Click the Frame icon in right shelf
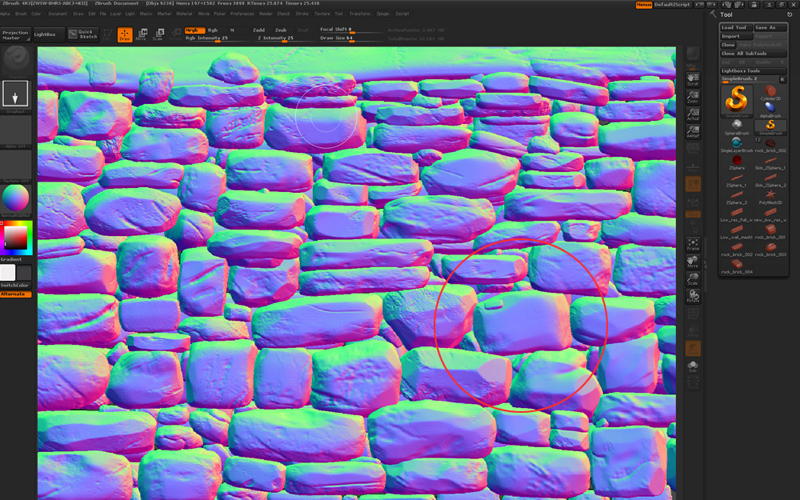Screen dimensions: 800x500 click(693, 246)
